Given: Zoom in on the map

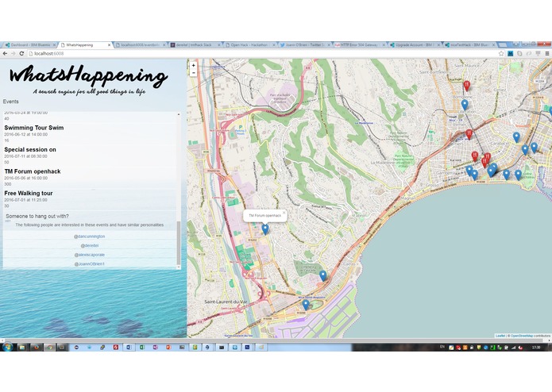Looking at the screenshot, I should (x=193, y=65).
